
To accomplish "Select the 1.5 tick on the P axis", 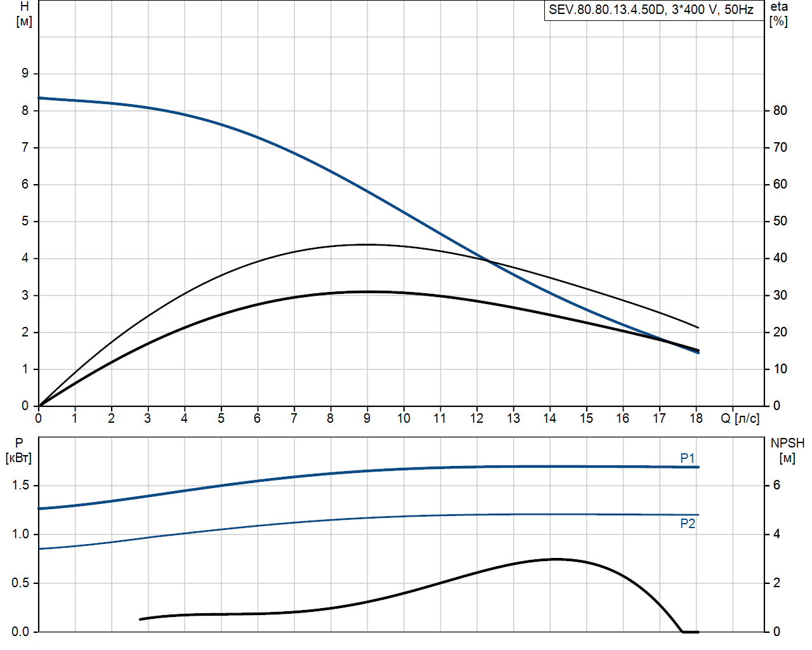I will click(20, 486).
